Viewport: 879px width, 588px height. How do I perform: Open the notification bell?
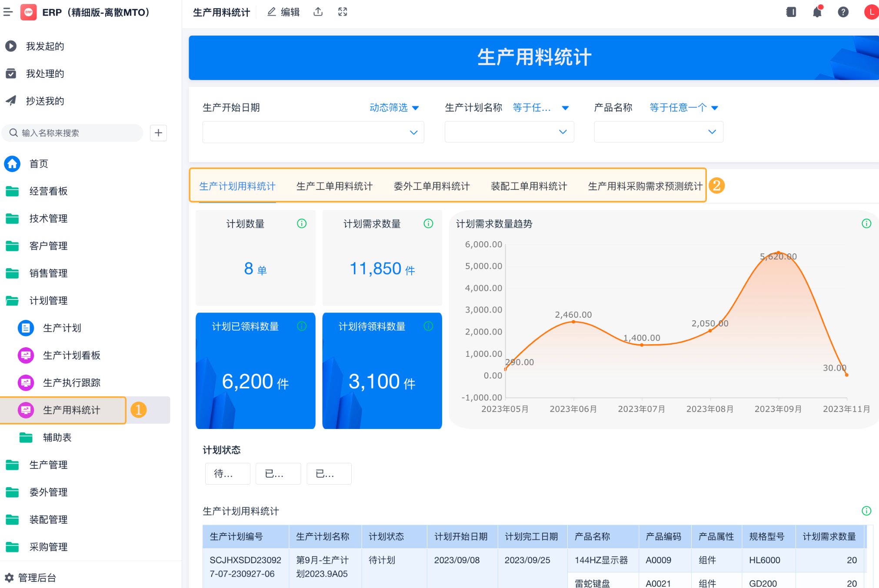pos(817,12)
